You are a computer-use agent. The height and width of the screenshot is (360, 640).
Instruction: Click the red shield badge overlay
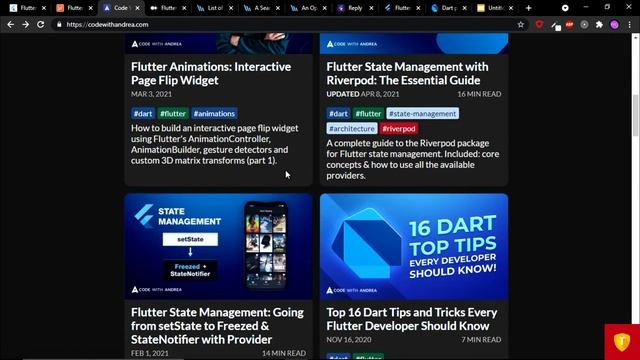[622, 342]
